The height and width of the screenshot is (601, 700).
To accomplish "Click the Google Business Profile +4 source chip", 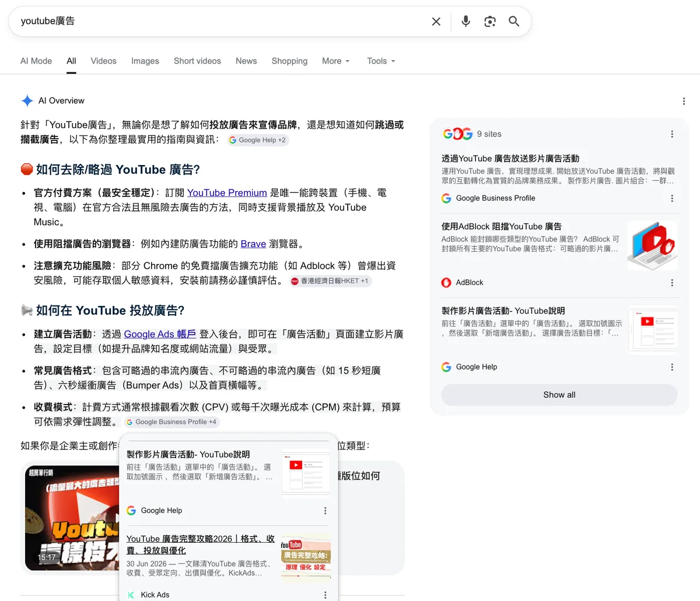I will coord(171,422).
